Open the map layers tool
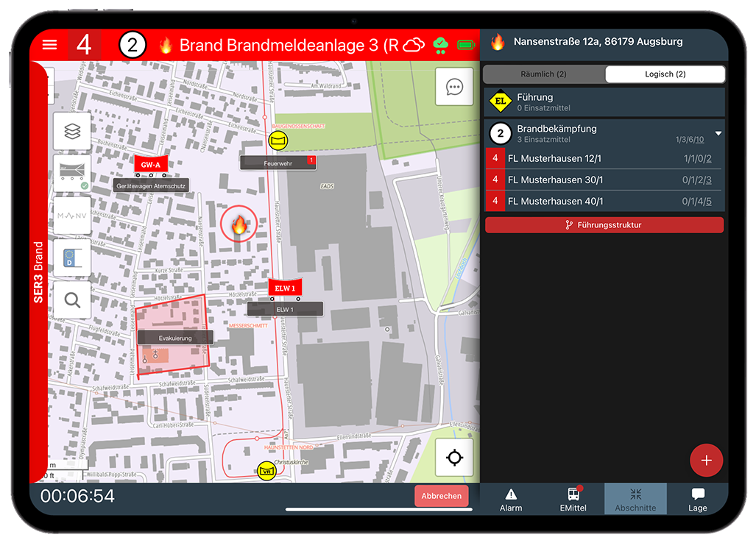This screenshot has width=756, height=543. tap(72, 131)
